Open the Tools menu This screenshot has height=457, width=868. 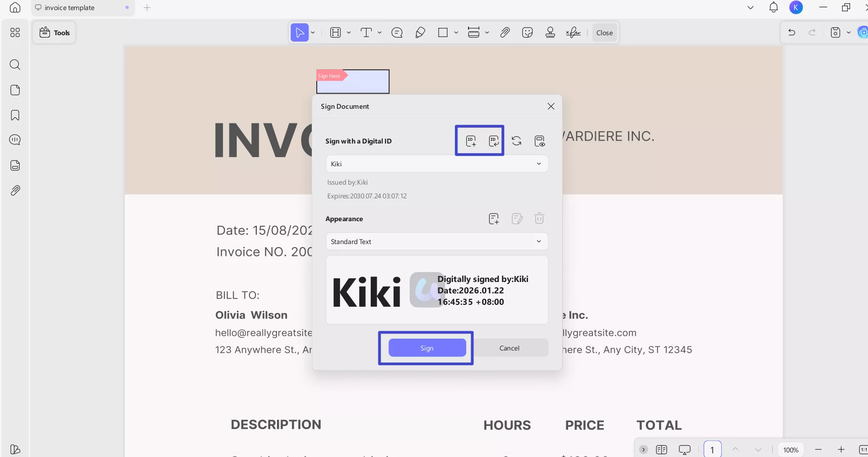tap(54, 32)
